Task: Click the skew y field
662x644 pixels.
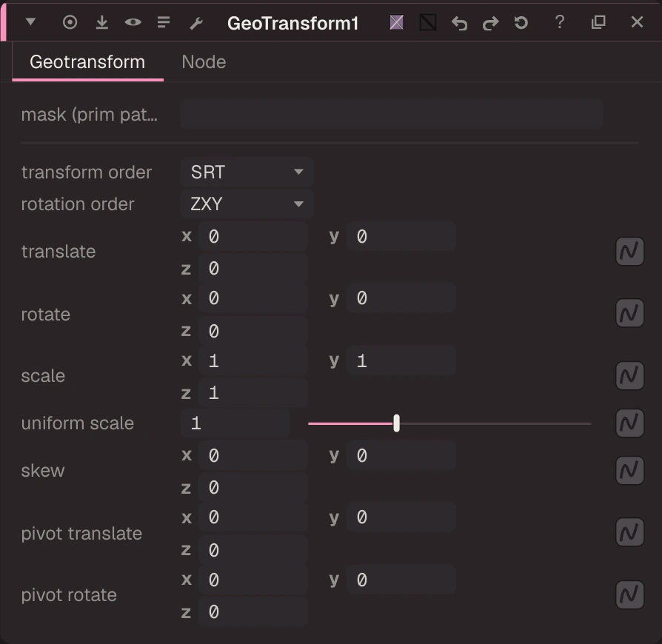Action: (401, 455)
